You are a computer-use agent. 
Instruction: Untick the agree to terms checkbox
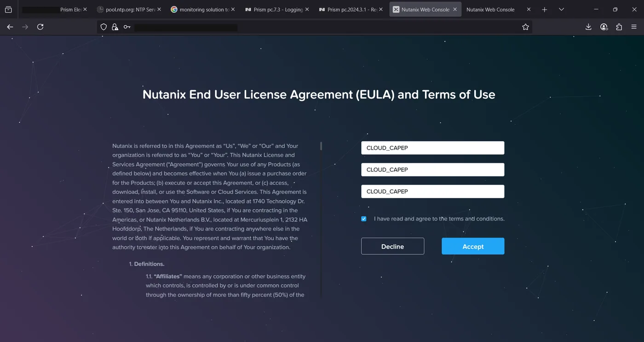(364, 219)
